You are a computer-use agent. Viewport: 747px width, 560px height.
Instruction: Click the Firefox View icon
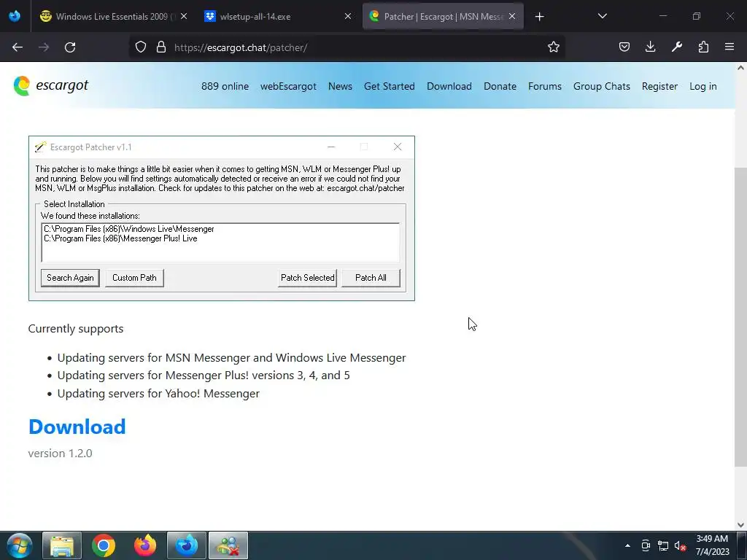pos(15,16)
